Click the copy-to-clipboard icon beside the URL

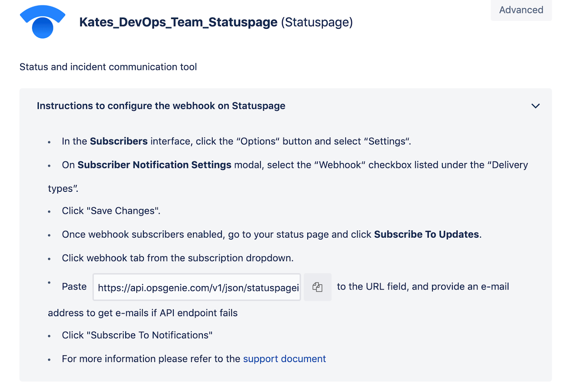[x=317, y=287]
